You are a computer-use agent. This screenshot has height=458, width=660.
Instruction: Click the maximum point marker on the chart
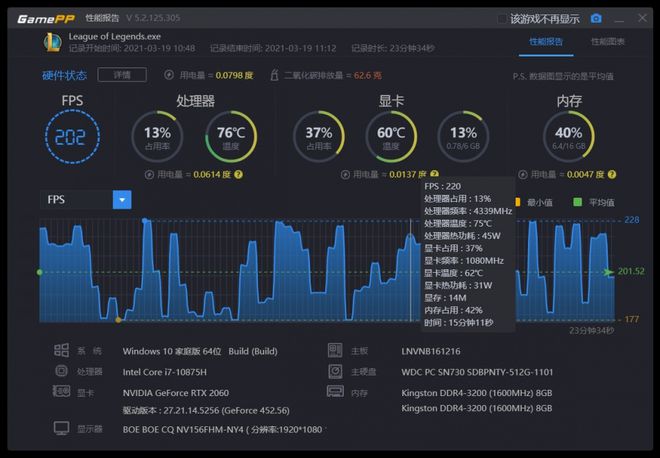tap(145, 221)
